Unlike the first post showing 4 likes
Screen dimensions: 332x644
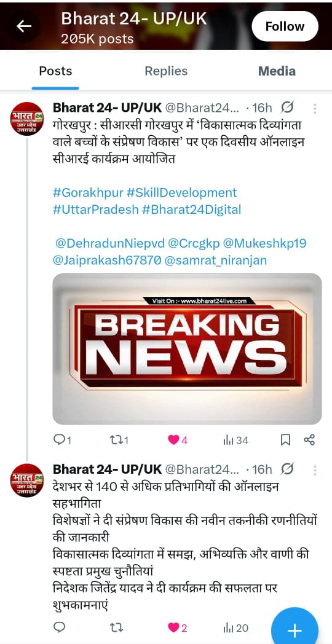click(178, 440)
